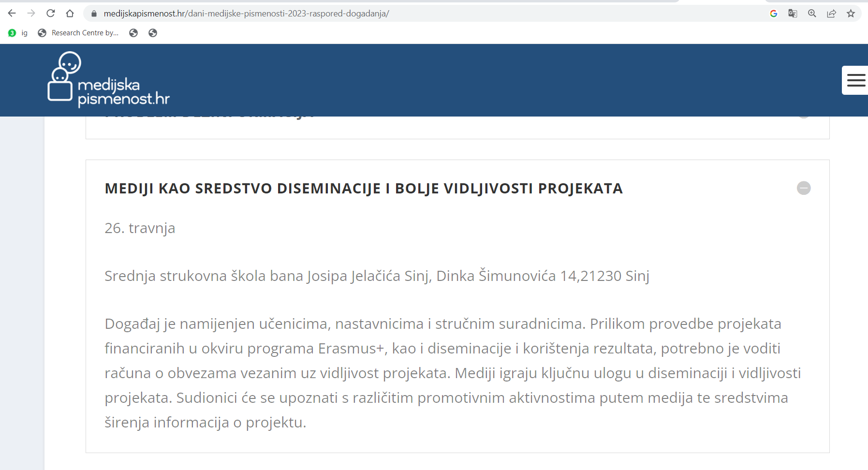Open the hamburger site menu

pyautogui.click(x=855, y=80)
